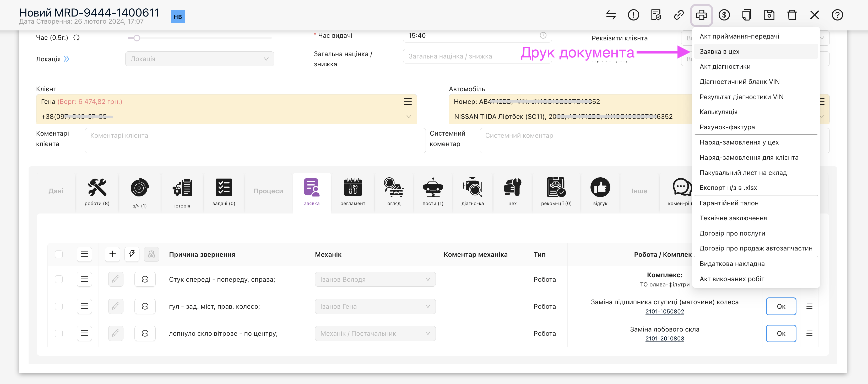Click the Час (0.5г.) slider handle
868x384 pixels.
[x=137, y=38]
